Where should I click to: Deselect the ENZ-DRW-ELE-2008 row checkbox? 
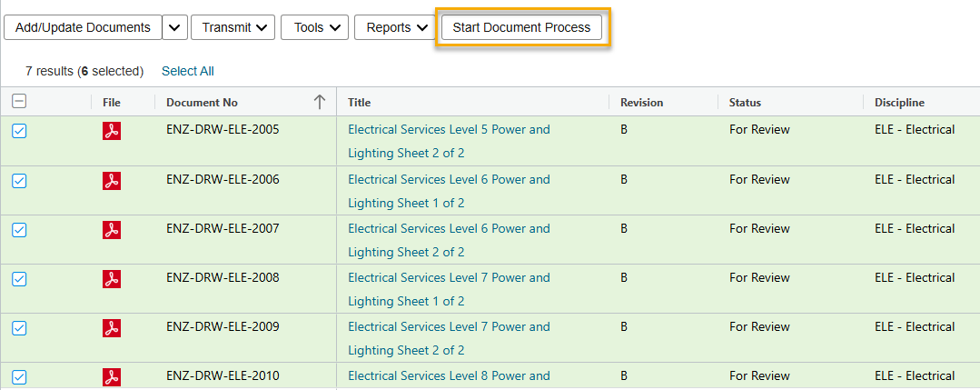pyautogui.click(x=19, y=279)
